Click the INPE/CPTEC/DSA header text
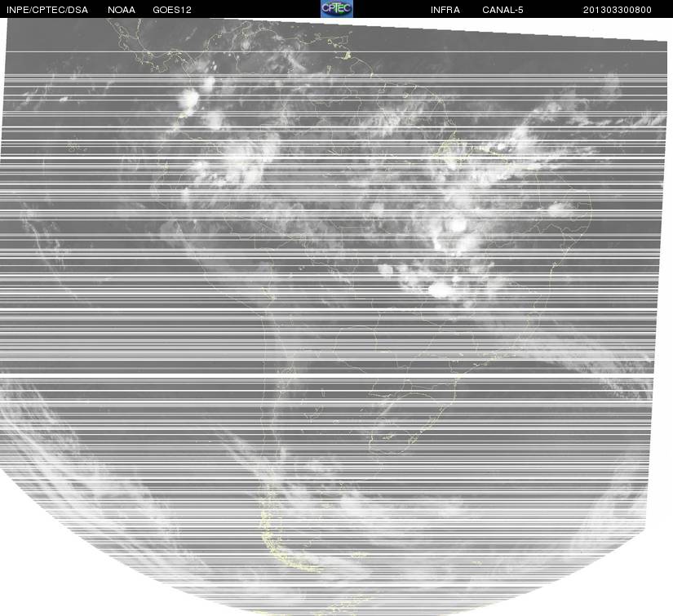 click(47, 10)
